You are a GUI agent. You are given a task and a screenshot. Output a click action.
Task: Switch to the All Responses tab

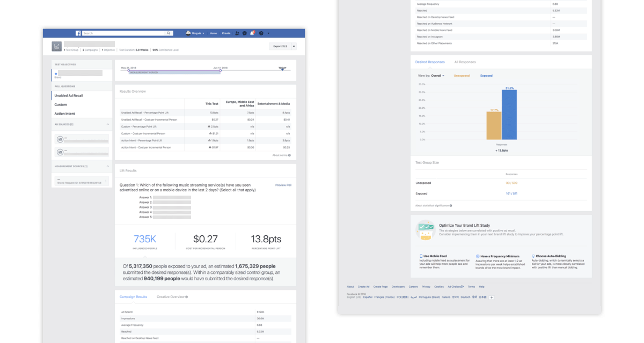pos(465,62)
